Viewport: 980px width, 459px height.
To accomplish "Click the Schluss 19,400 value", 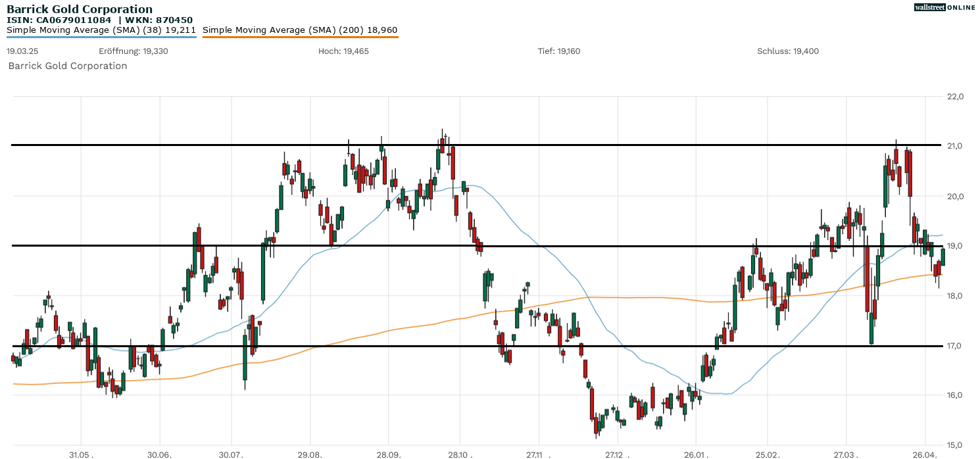I will pos(788,51).
